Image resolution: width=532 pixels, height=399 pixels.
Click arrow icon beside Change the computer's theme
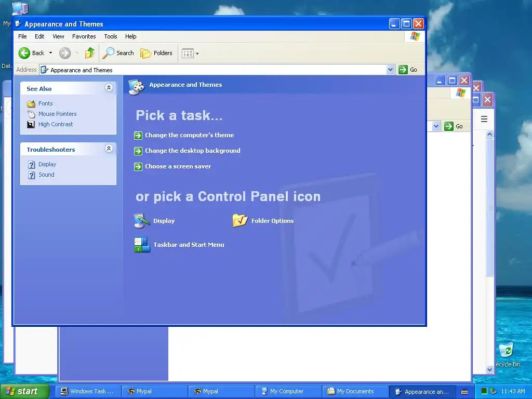138,136
